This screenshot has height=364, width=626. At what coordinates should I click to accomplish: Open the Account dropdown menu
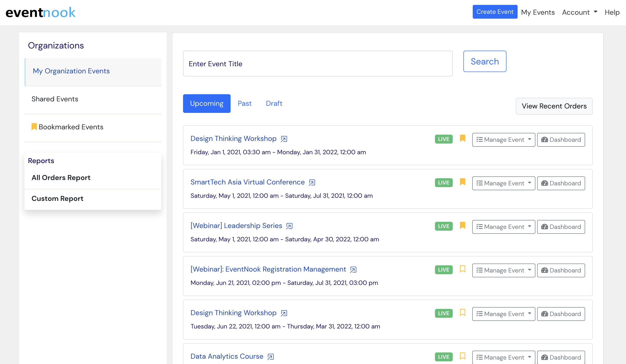click(x=580, y=12)
